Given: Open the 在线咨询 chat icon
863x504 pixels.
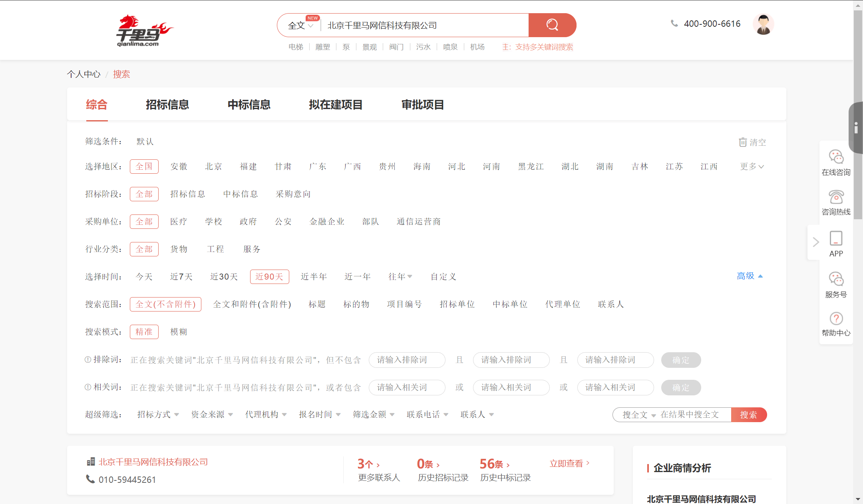Looking at the screenshot, I should click(x=836, y=157).
